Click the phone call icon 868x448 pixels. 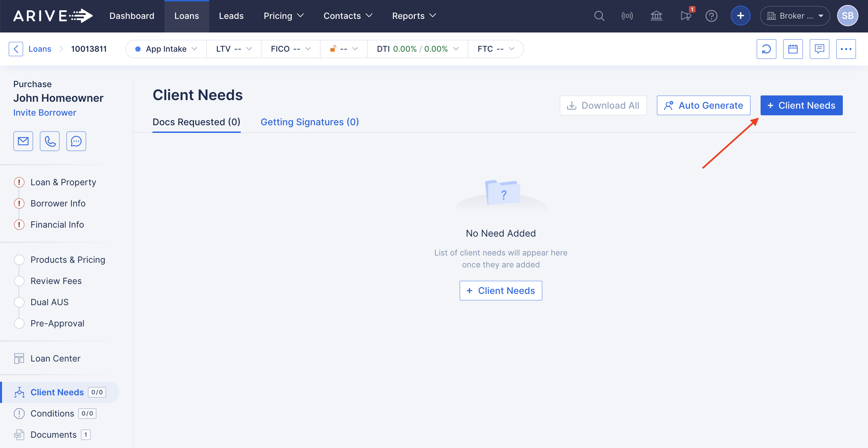[x=49, y=141]
